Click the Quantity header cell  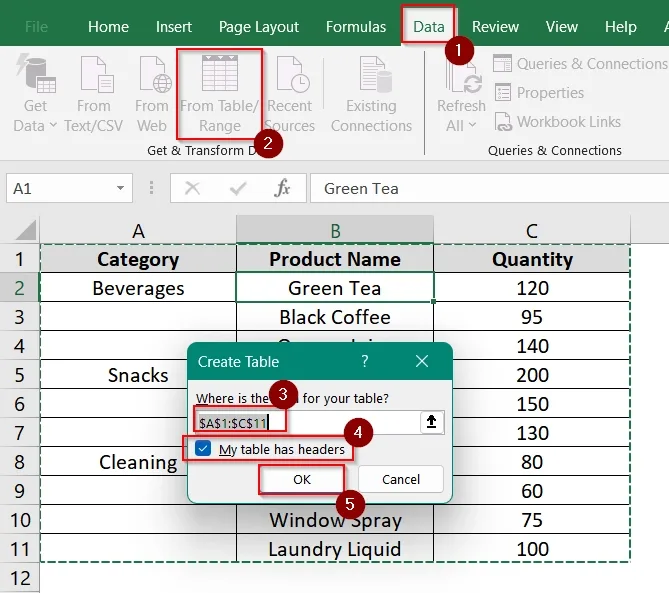click(x=532, y=259)
